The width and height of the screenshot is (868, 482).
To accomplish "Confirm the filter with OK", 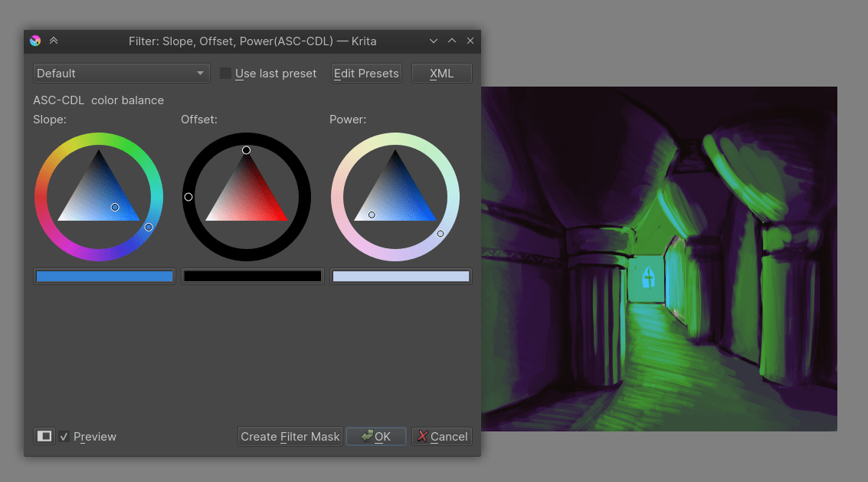I will [375, 436].
